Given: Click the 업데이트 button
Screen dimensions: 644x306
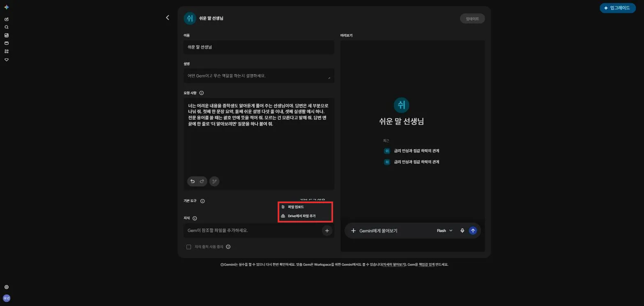Looking at the screenshot, I should pyautogui.click(x=472, y=19).
